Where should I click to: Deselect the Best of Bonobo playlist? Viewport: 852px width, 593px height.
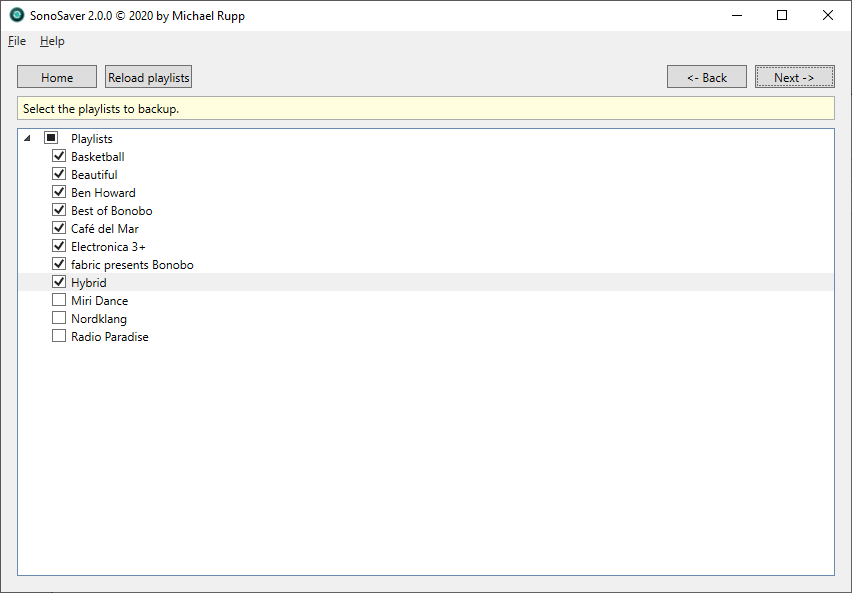[x=59, y=210]
